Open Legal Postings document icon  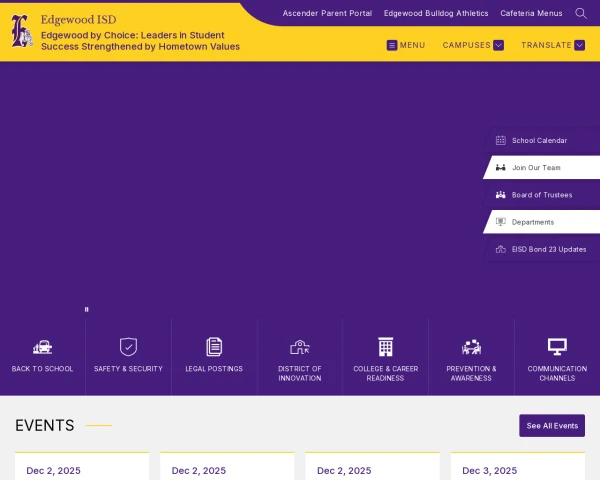click(214, 347)
